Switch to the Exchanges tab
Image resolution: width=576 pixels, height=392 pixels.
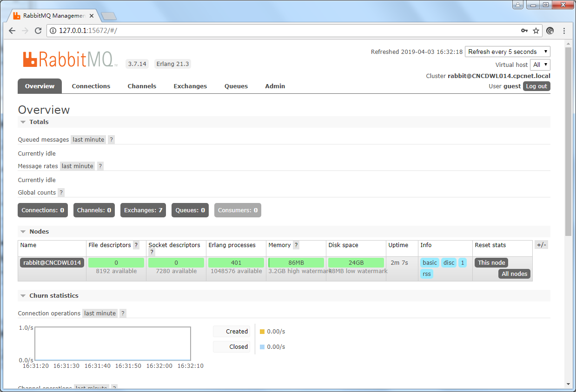coord(190,86)
